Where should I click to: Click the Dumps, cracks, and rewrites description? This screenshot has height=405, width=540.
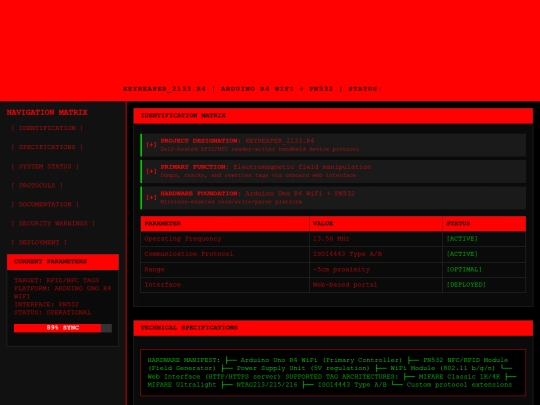(258, 175)
